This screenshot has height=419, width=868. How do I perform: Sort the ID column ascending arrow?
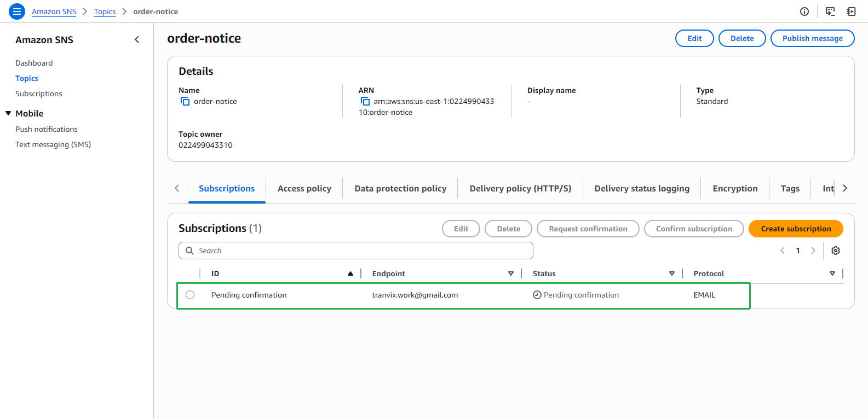point(350,273)
